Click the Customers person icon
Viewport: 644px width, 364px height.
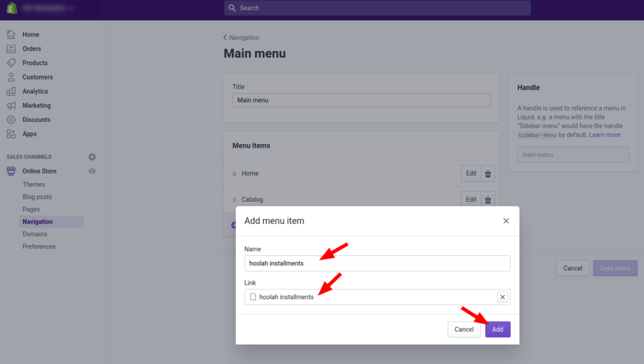(11, 77)
